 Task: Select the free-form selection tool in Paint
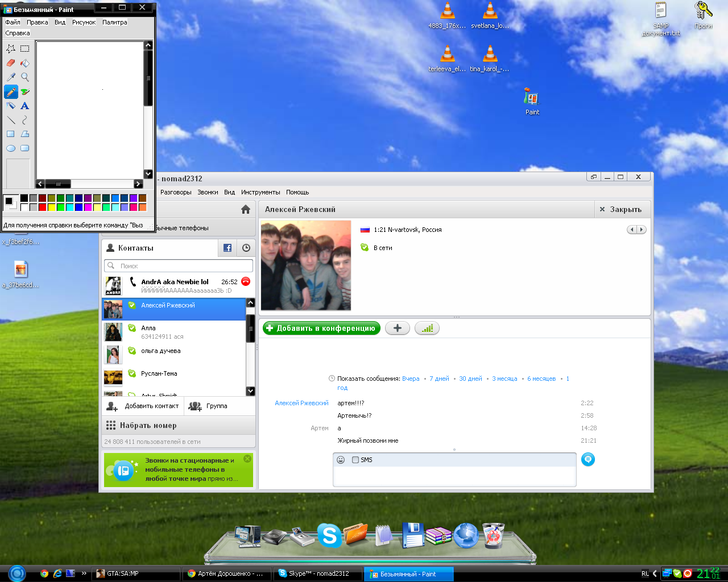11,49
